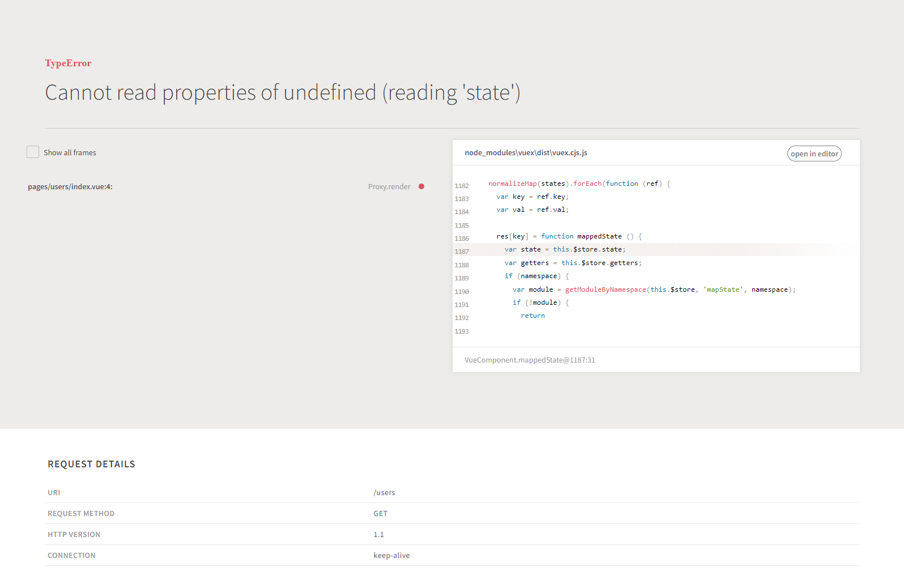
Task: Click the URI row label
Action: [x=54, y=492]
